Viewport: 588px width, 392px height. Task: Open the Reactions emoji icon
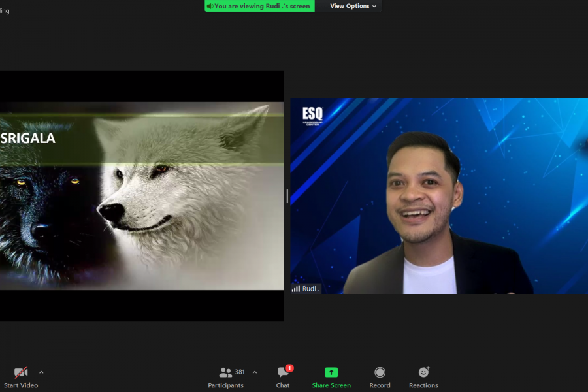(x=423, y=372)
